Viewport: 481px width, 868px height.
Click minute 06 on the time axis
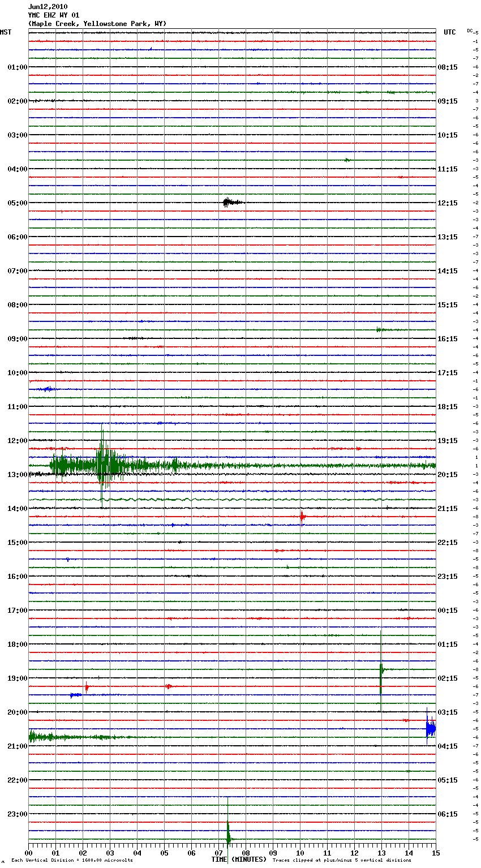pos(191,853)
